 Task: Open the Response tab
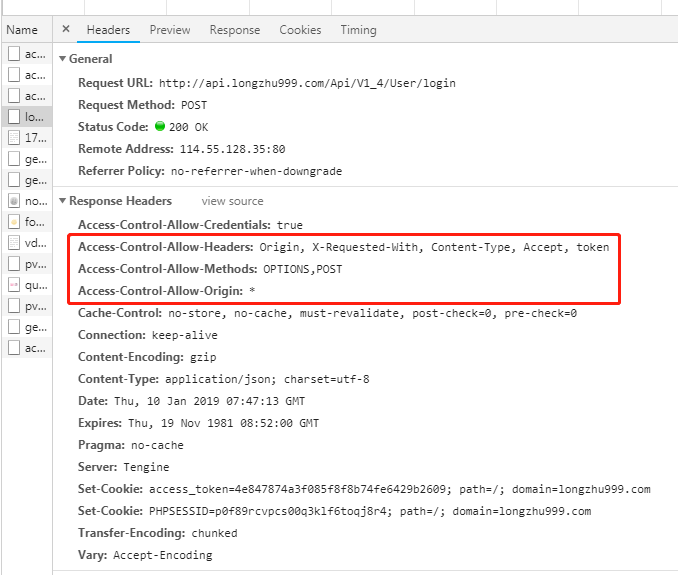tap(235, 30)
